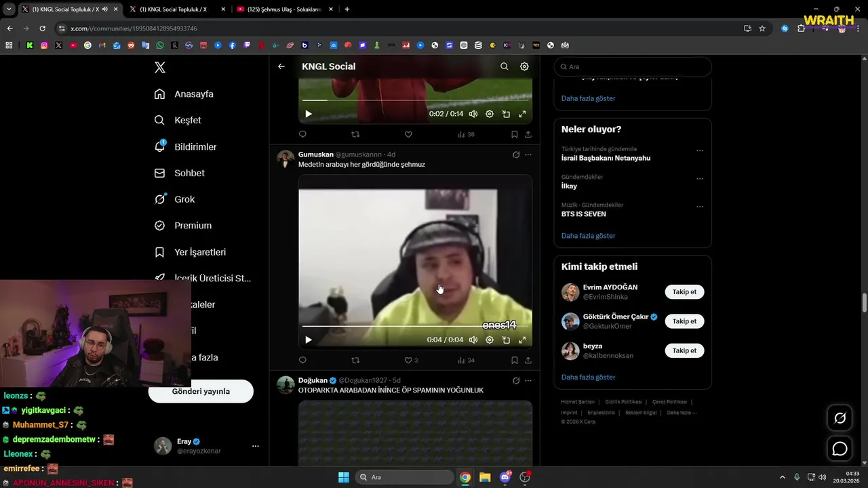Open floating chat messages button

[840, 449]
